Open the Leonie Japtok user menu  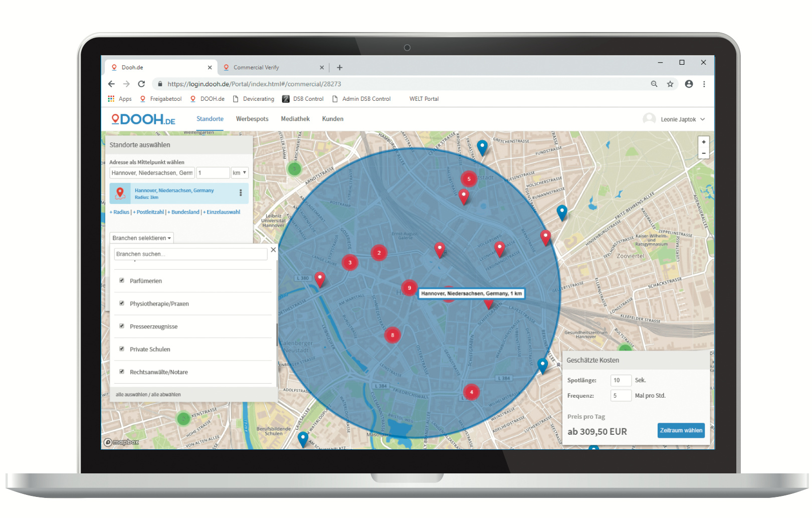tap(674, 119)
